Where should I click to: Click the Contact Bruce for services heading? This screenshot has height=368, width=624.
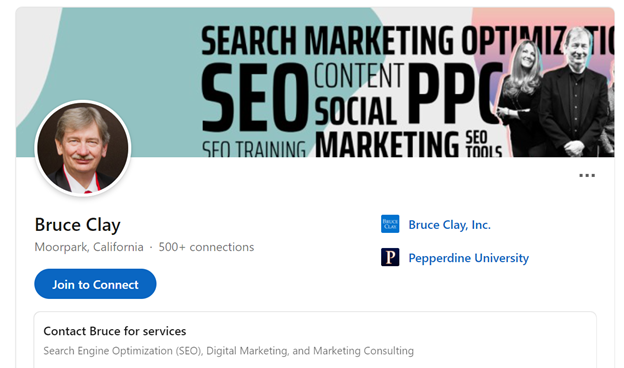115,331
